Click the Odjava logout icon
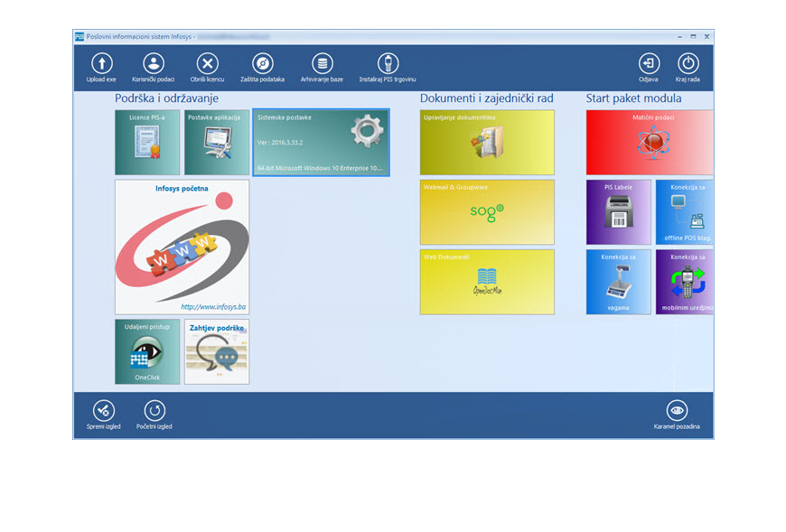The height and width of the screenshot is (532, 786). (649, 63)
